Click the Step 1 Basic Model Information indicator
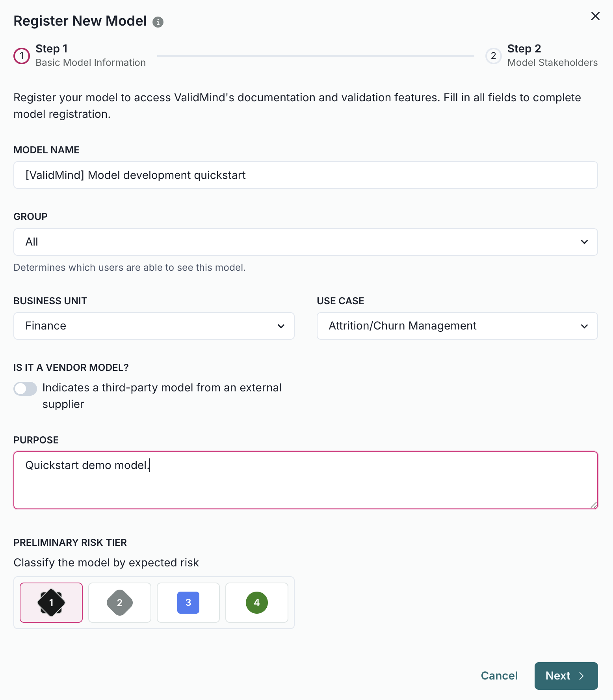613x700 pixels. (22, 56)
